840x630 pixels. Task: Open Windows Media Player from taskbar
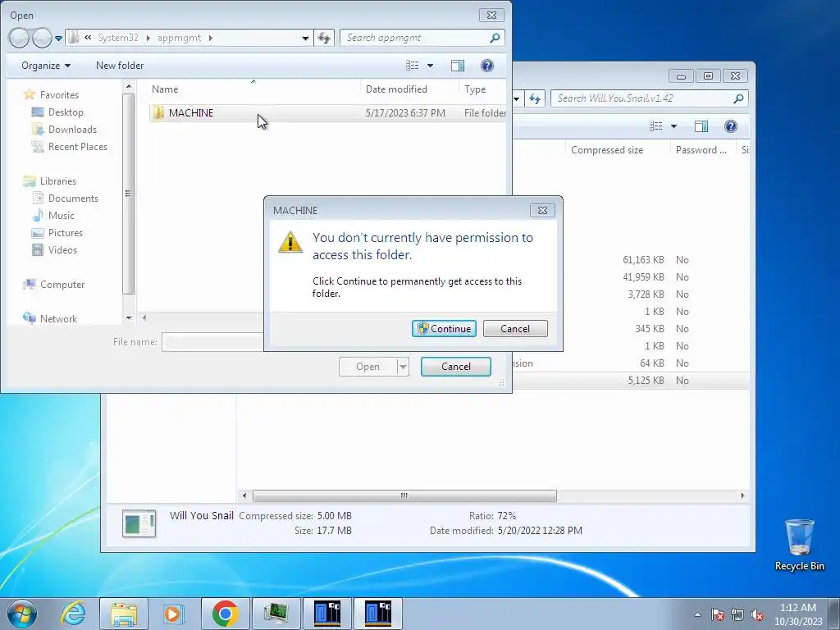pos(173,614)
